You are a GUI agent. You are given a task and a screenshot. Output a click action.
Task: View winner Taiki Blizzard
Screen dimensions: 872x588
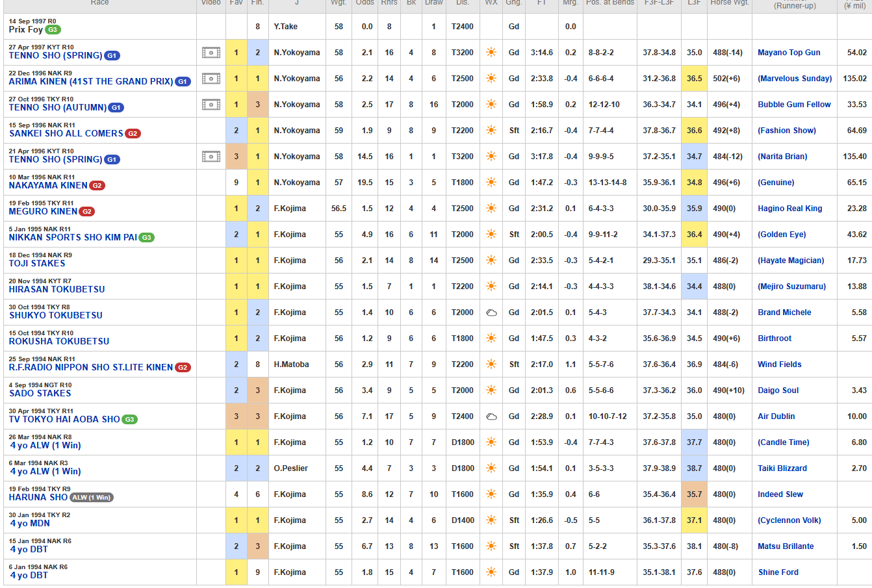(782, 468)
